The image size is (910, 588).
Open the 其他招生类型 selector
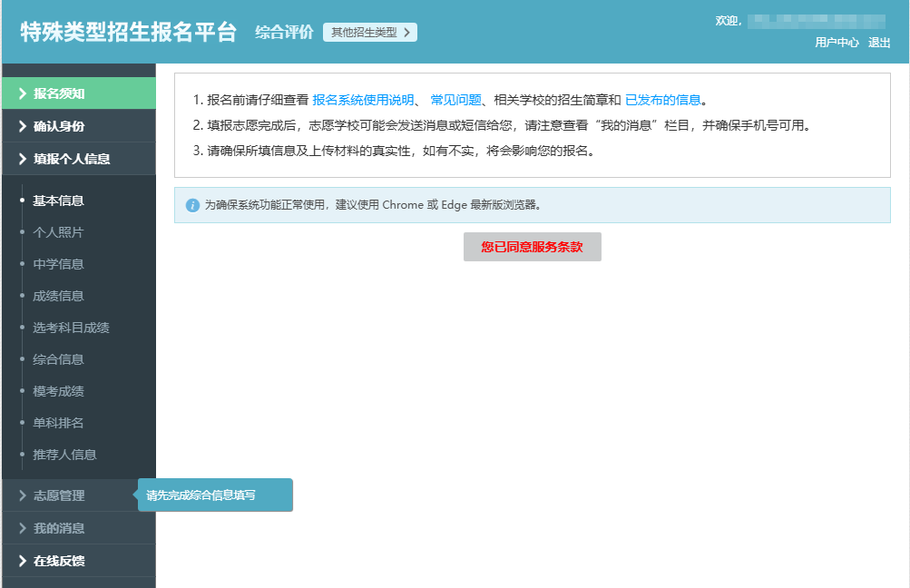click(x=370, y=32)
